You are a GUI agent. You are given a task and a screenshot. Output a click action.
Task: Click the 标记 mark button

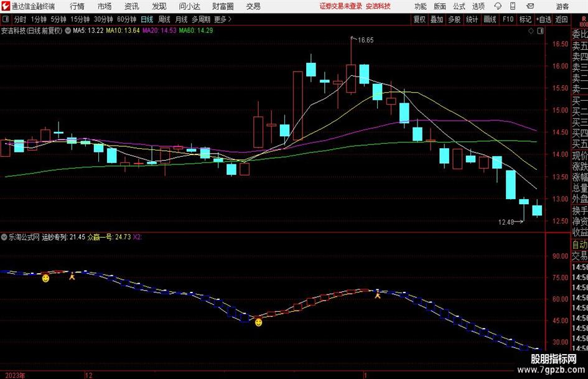pyautogui.click(x=525, y=19)
